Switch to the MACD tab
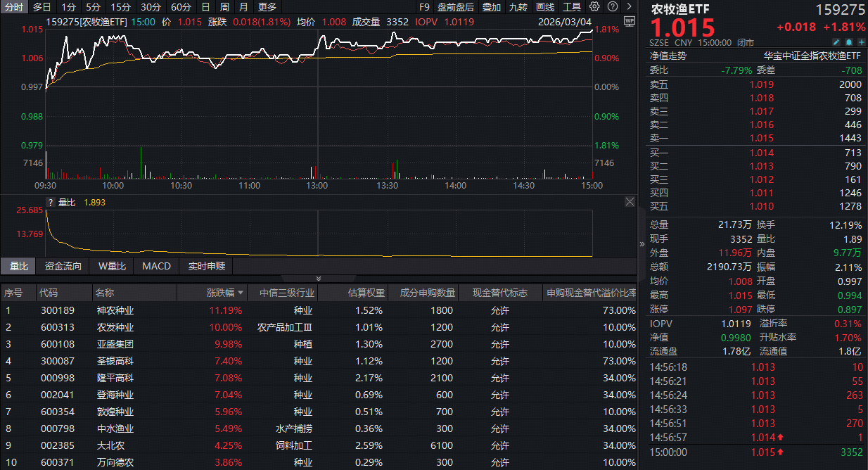 (156, 266)
